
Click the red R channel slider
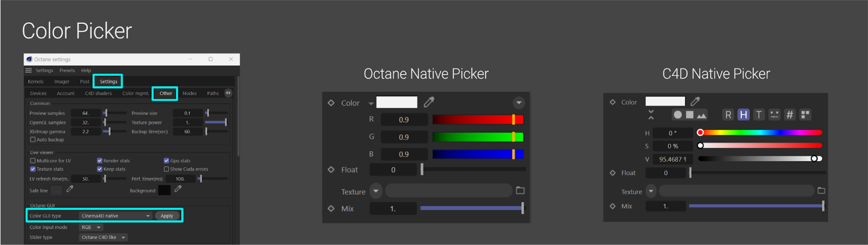click(477, 120)
